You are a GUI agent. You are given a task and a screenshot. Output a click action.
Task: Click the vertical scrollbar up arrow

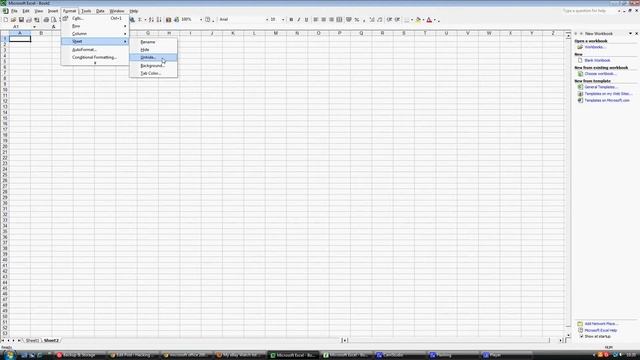tap(568, 36)
